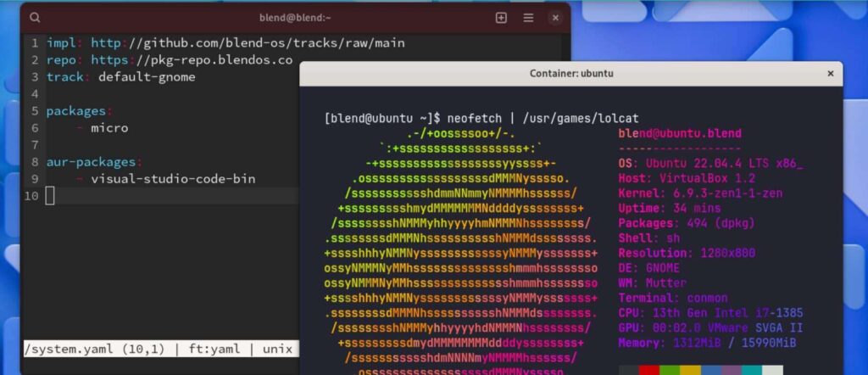Click the GPU: VMware SVGA II line

pos(711,328)
